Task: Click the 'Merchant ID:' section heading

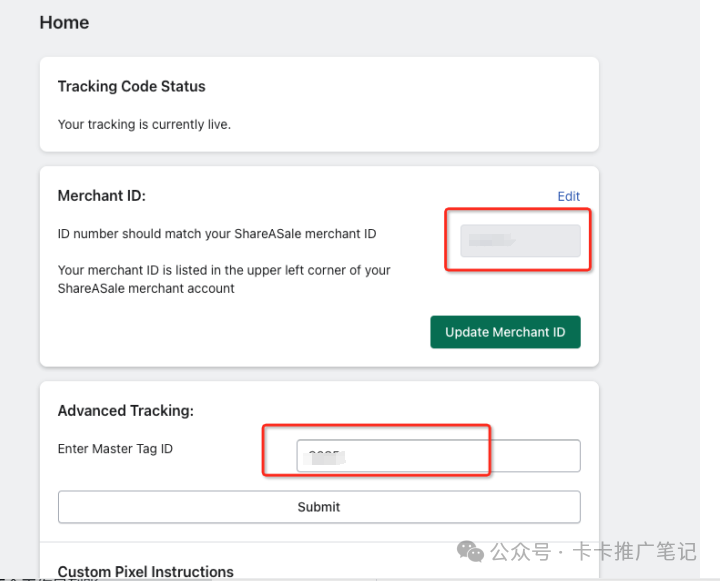Action: 101,196
